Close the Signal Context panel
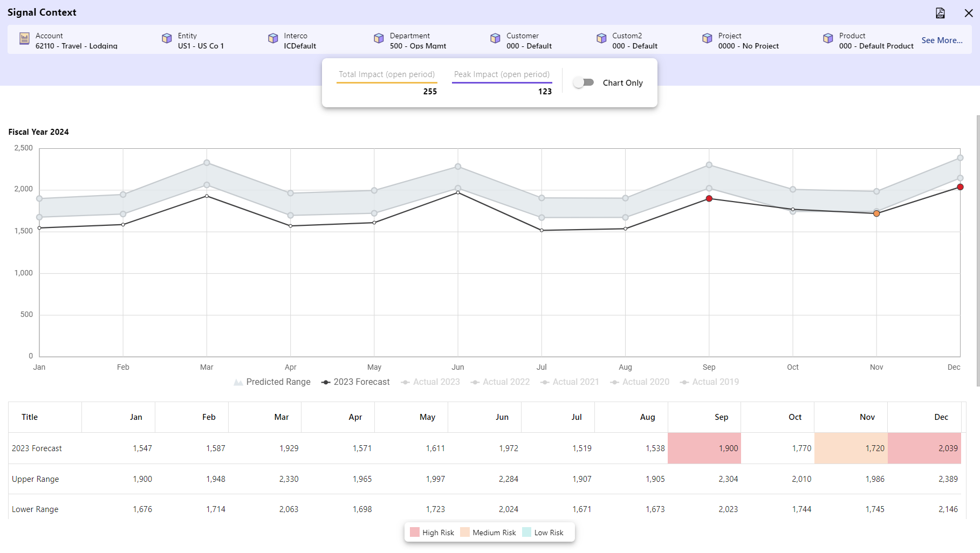This screenshot has height=553, width=980. click(x=969, y=13)
